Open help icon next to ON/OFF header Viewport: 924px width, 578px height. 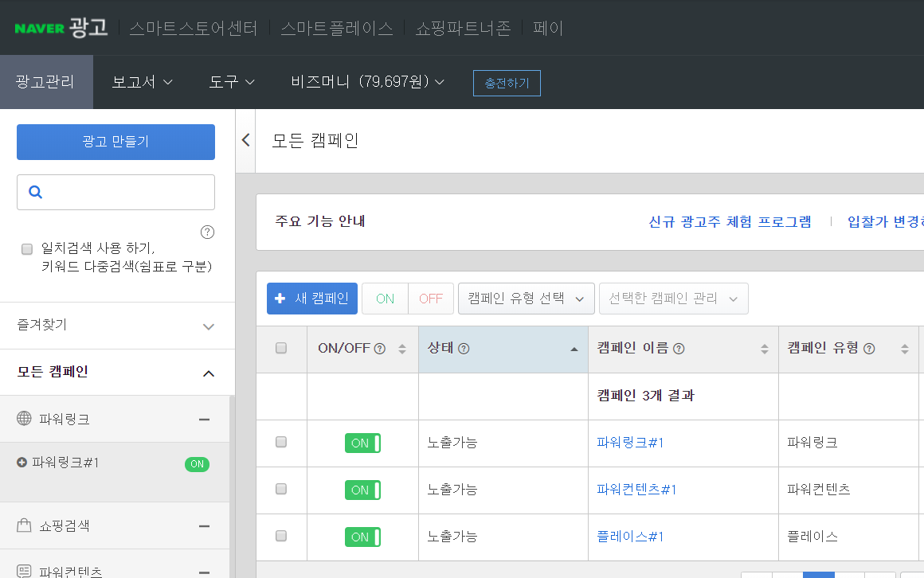[x=380, y=349]
